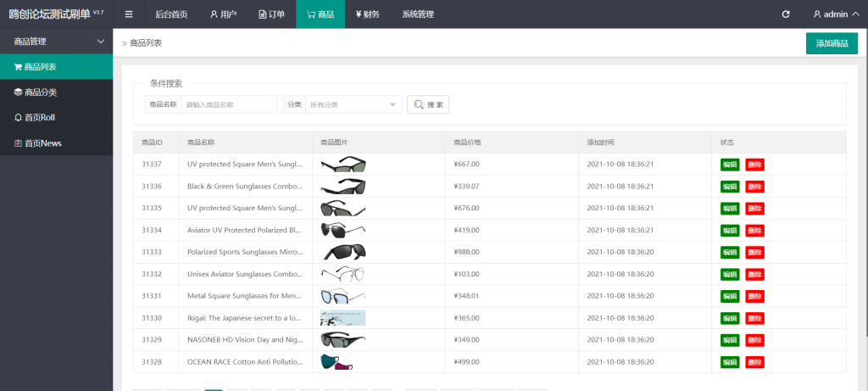Click product name "NASONEB HD Vision Day and Nig..."

click(x=245, y=339)
